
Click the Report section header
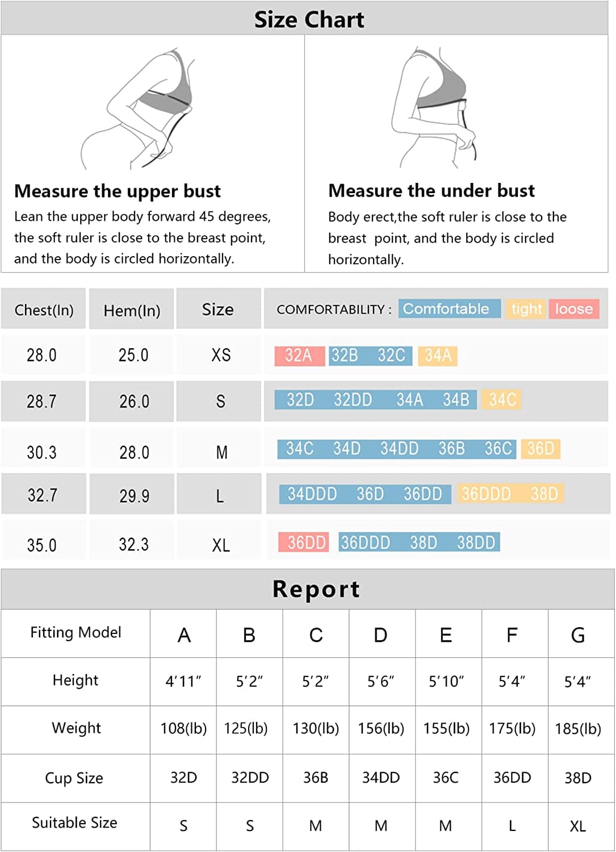(316, 589)
